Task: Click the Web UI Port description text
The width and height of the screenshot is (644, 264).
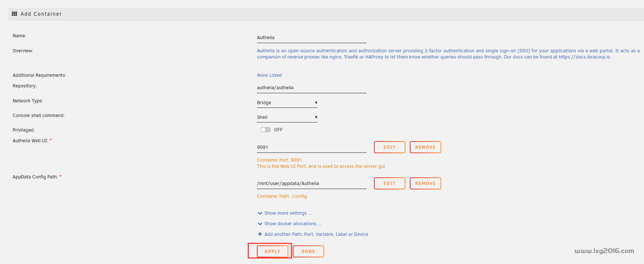Action: tap(321, 166)
